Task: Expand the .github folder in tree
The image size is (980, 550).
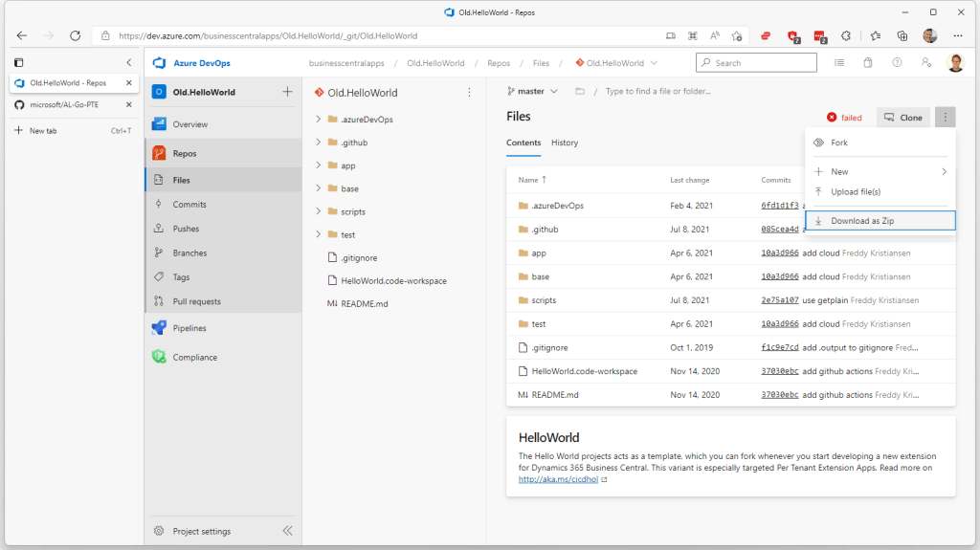Action: tap(318, 142)
